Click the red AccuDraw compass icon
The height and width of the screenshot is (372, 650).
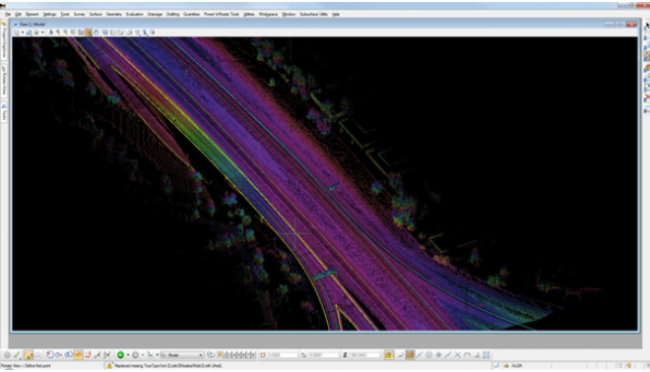(x=49, y=355)
